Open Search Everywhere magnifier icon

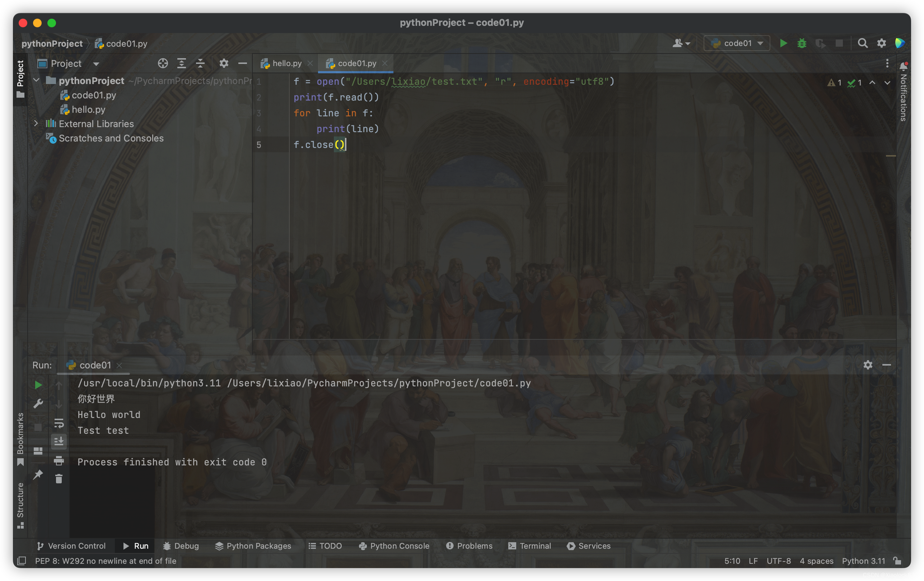click(863, 43)
